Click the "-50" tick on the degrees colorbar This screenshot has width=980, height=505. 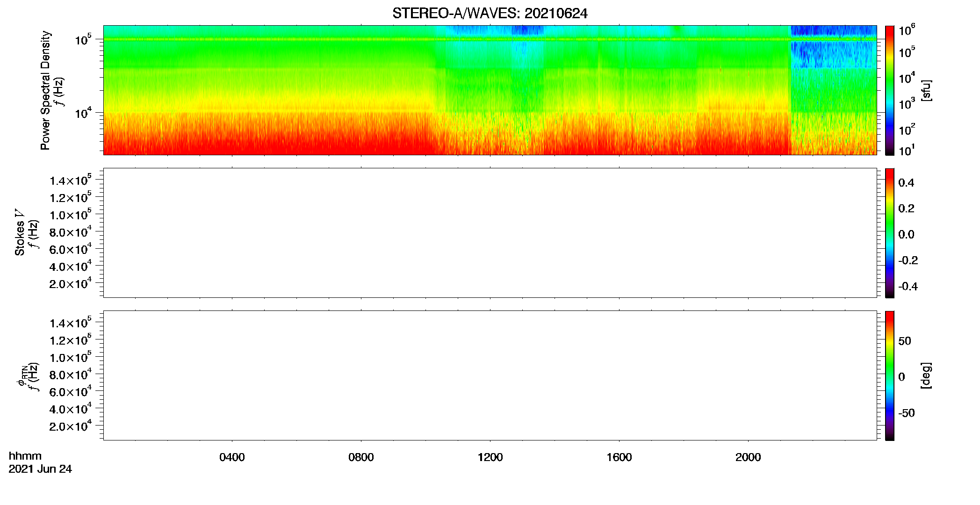click(x=907, y=413)
